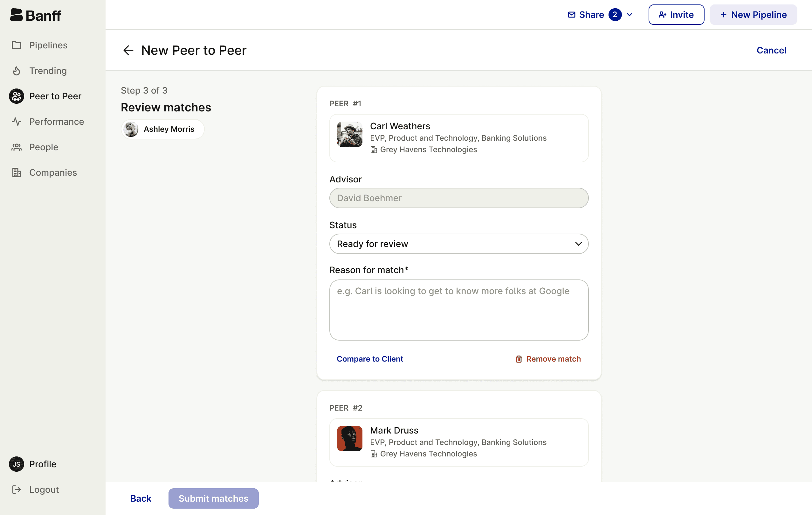This screenshot has width=812, height=515.
Task: Click into Reason for match text area
Action: pos(458,309)
